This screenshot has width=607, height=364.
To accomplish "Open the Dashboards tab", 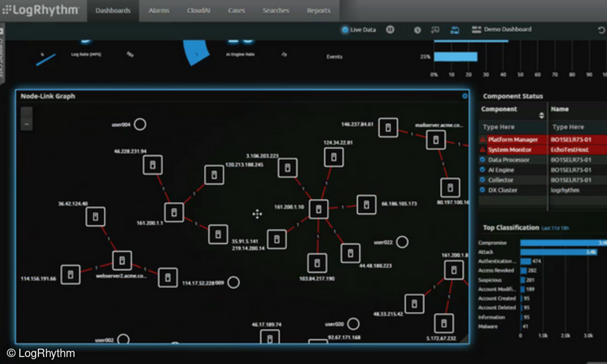I will pos(112,11).
